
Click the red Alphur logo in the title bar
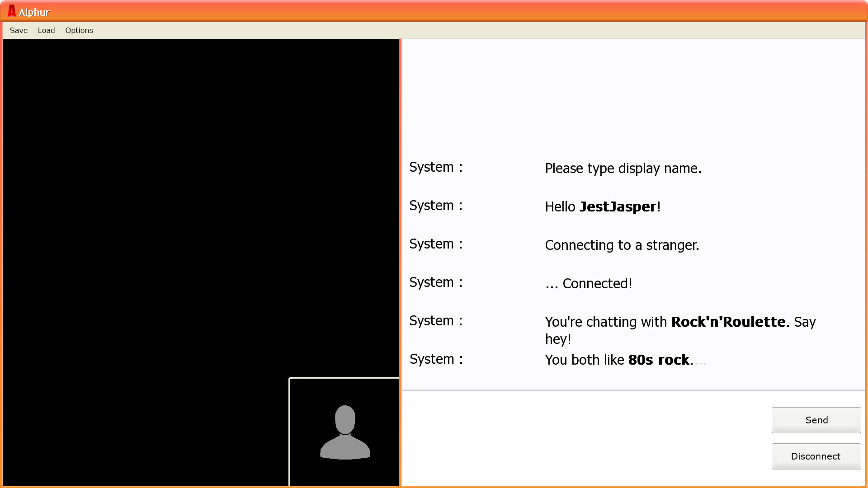(12, 12)
